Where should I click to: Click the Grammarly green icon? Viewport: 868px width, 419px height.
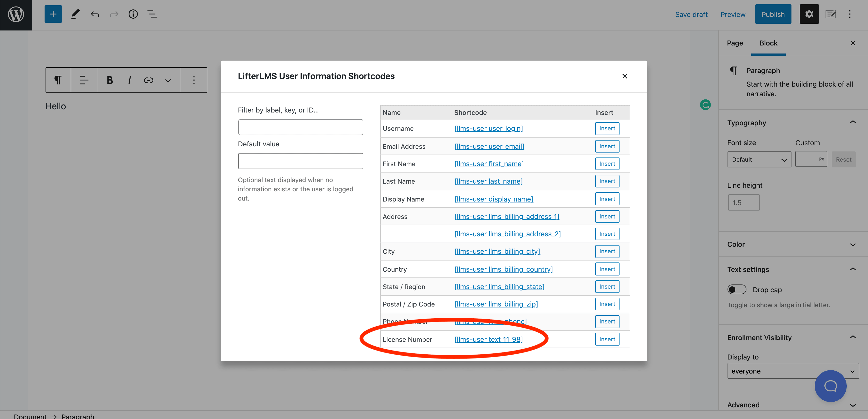coord(705,105)
